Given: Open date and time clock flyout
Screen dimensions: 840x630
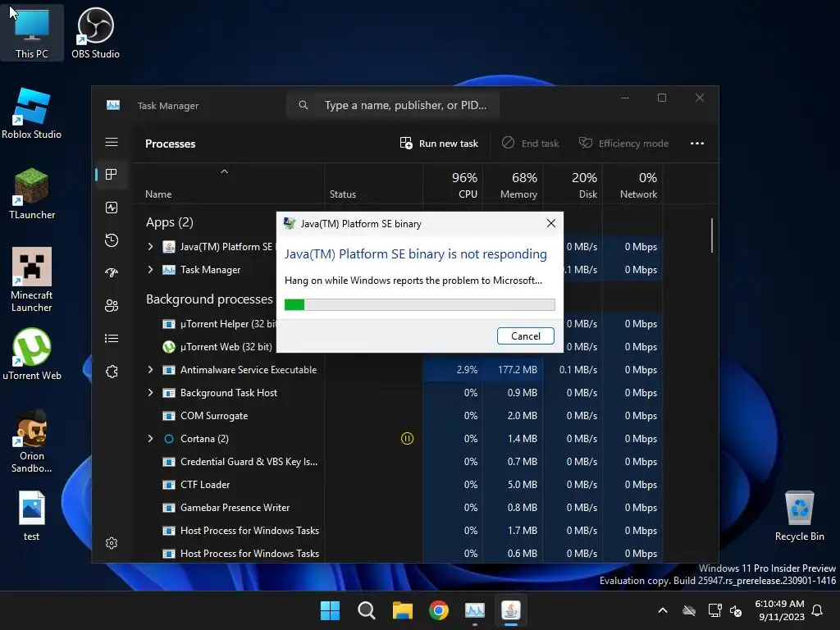Looking at the screenshot, I should pyautogui.click(x=779, y=610).
